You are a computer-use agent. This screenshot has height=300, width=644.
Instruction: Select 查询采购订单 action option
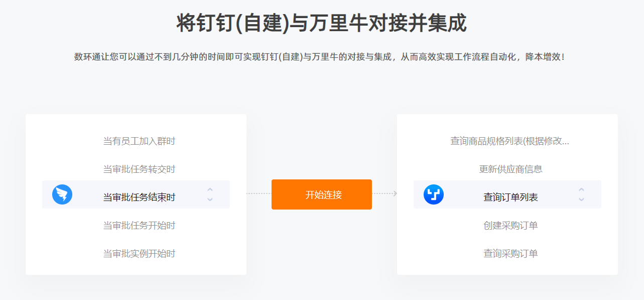(510, 254)
